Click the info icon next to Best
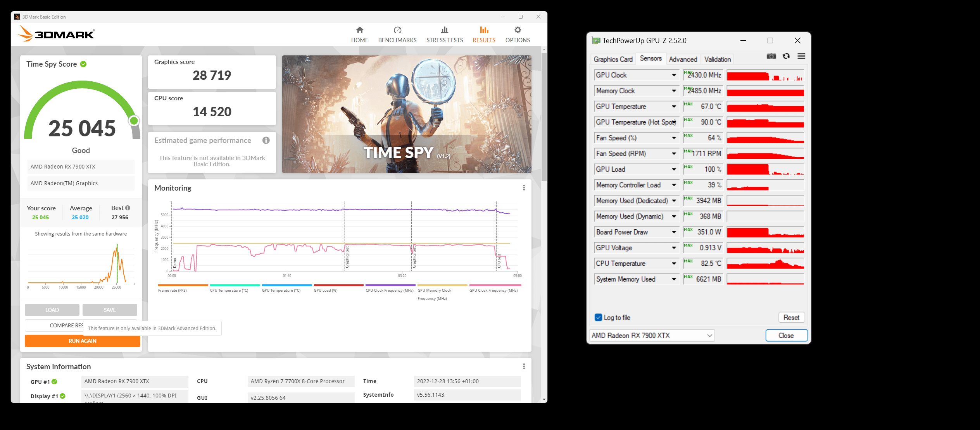 coord(128,208)
